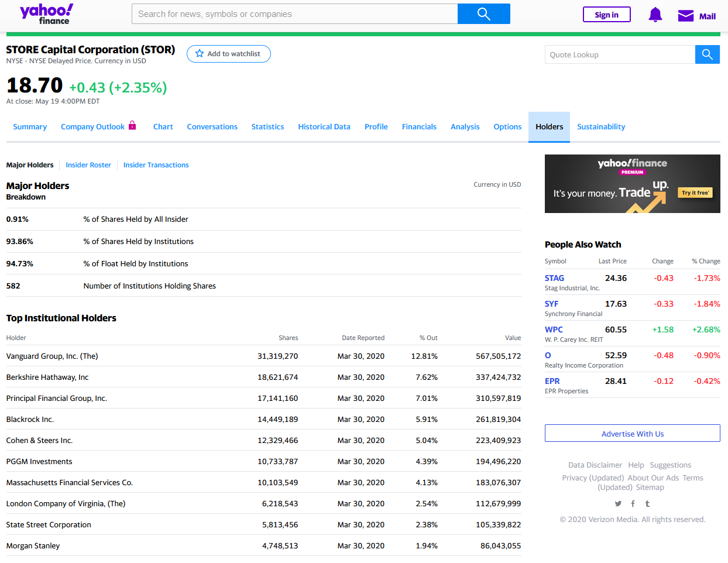Open the Privacy (Updated) footer link
This screenshot has width=728, height=563.
(593, 478)
